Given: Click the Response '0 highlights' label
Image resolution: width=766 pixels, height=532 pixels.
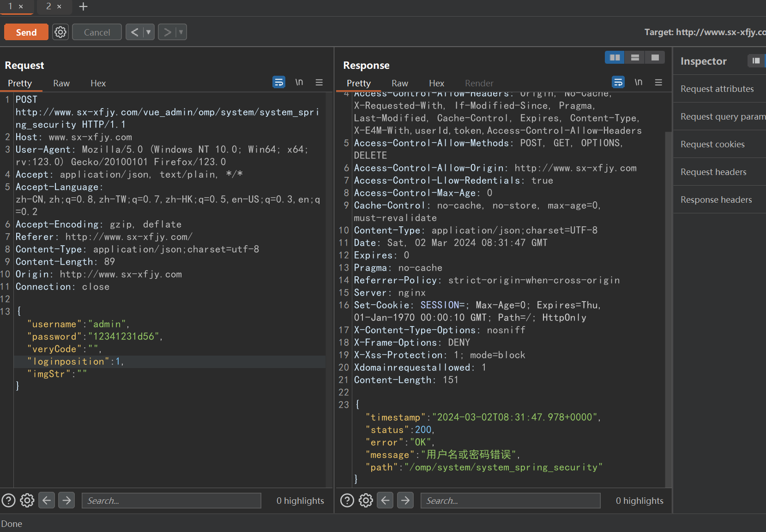Looking at the screenshot, I should [639, 501].
